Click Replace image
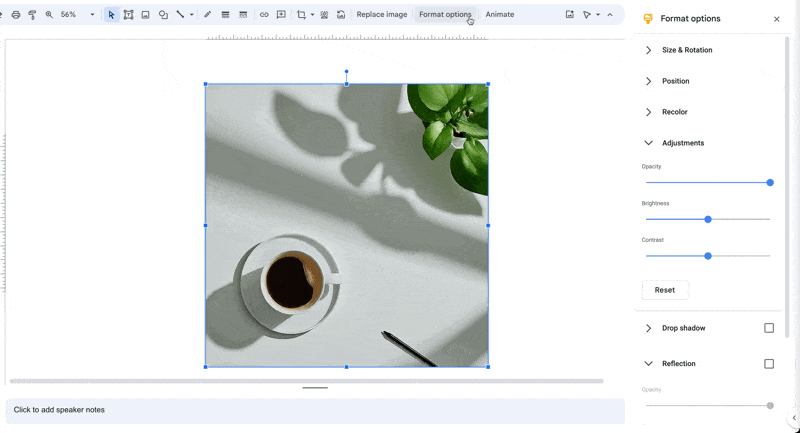Screen dimensions: 800x433 (x=382, y=15)
